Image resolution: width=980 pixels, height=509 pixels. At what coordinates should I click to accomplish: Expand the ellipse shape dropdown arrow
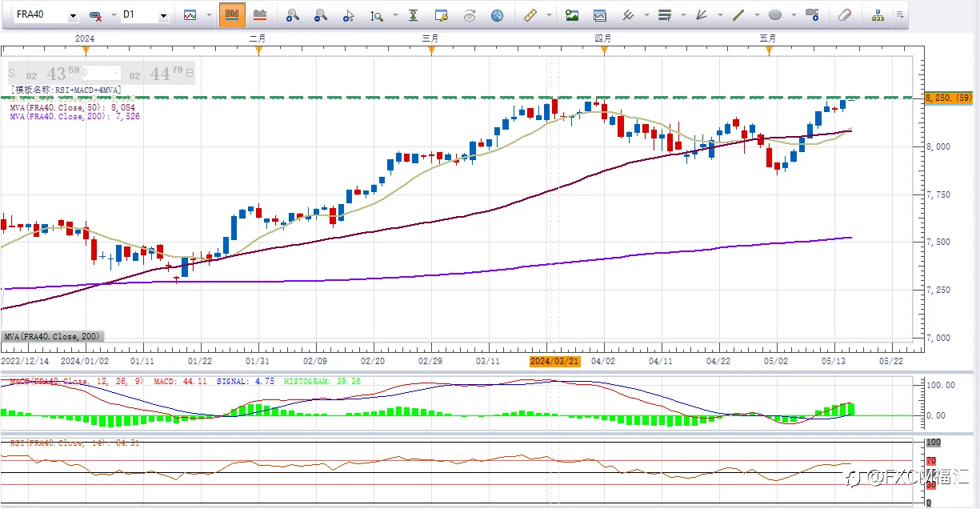[794, 15]
